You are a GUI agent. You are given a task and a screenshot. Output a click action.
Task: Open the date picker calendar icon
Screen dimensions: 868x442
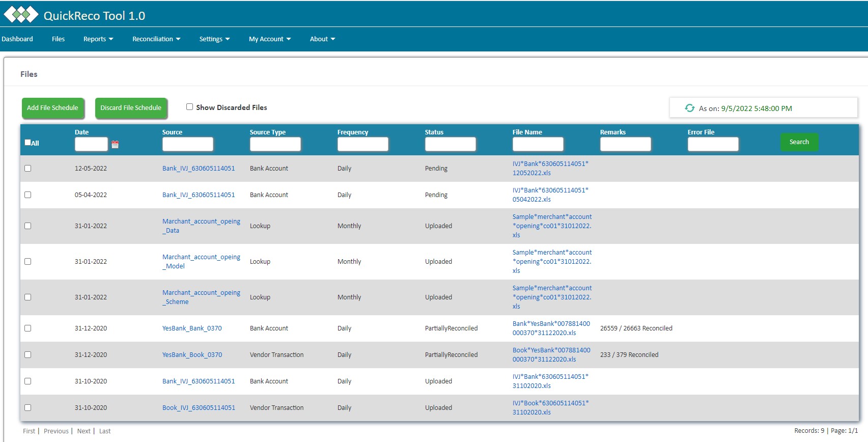click(115, 145)
